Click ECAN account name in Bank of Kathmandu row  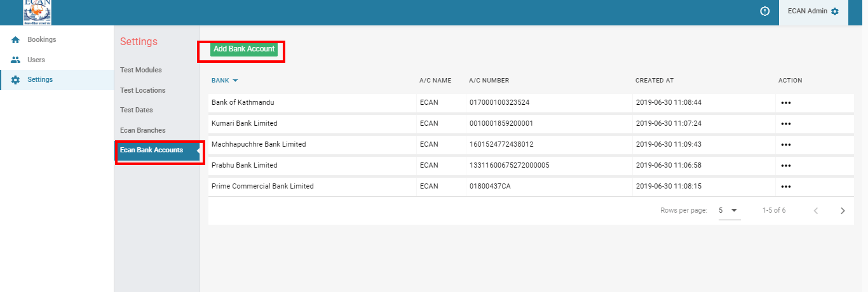tap(429, 102)
